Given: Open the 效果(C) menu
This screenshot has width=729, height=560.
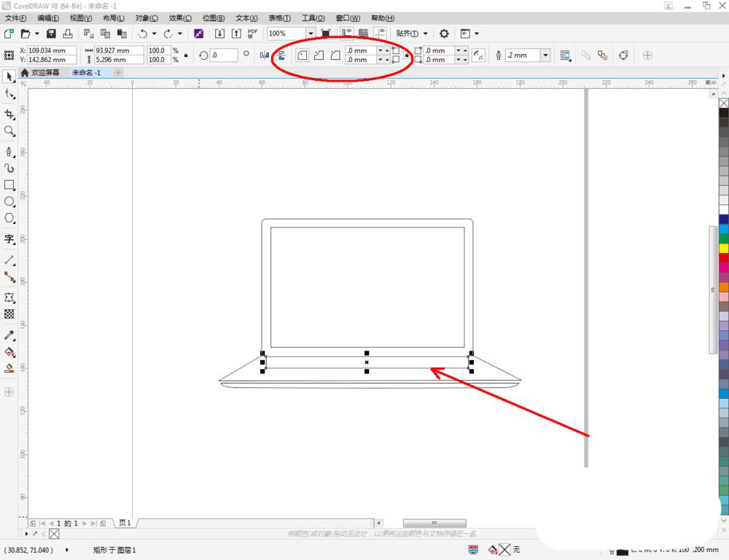Looking at the screenshot, I should [x=180, y=18].
